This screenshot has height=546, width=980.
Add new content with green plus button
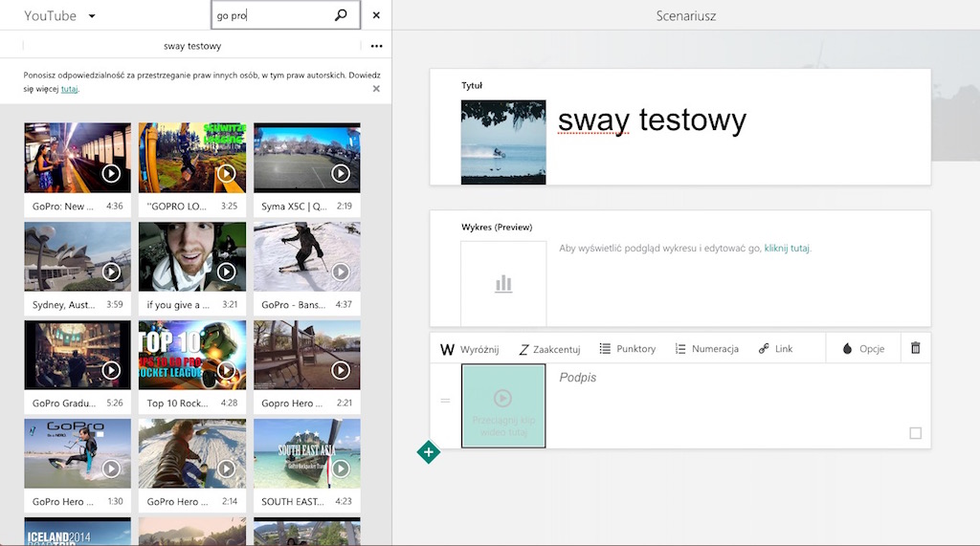pyautogui.click(x=428, y=452)
